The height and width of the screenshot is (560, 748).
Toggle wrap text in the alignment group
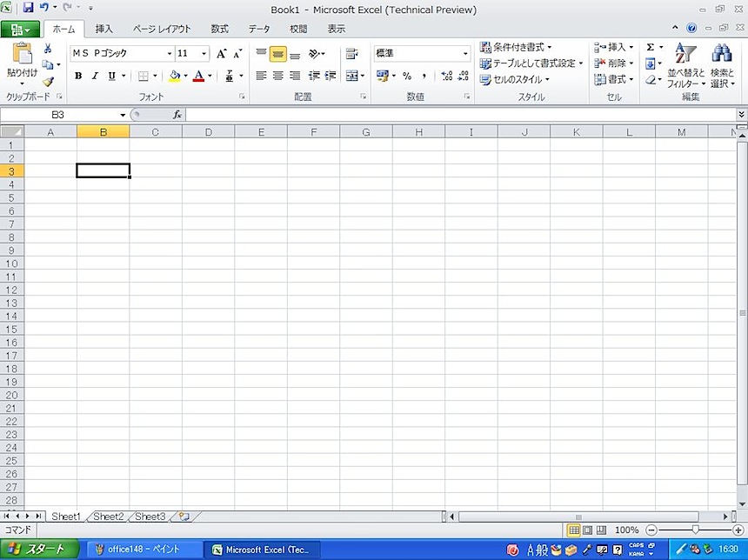352,53
